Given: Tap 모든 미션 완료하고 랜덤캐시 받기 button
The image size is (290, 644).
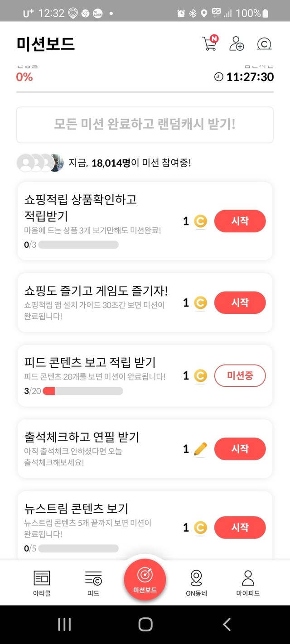Looking at the screenshot, I should pyautogui.click(x=145, y=125).
